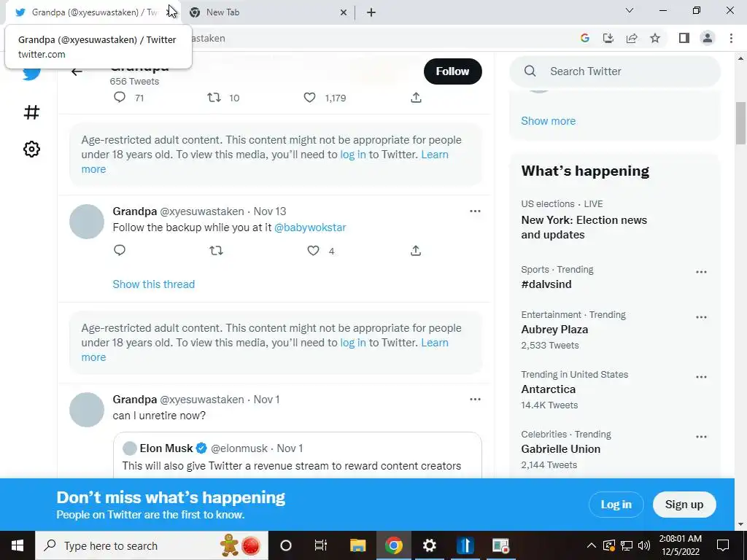747x560 pixels.
Task: Open Grandpa avatar on Nov 1 tweet
Action: 87,410
